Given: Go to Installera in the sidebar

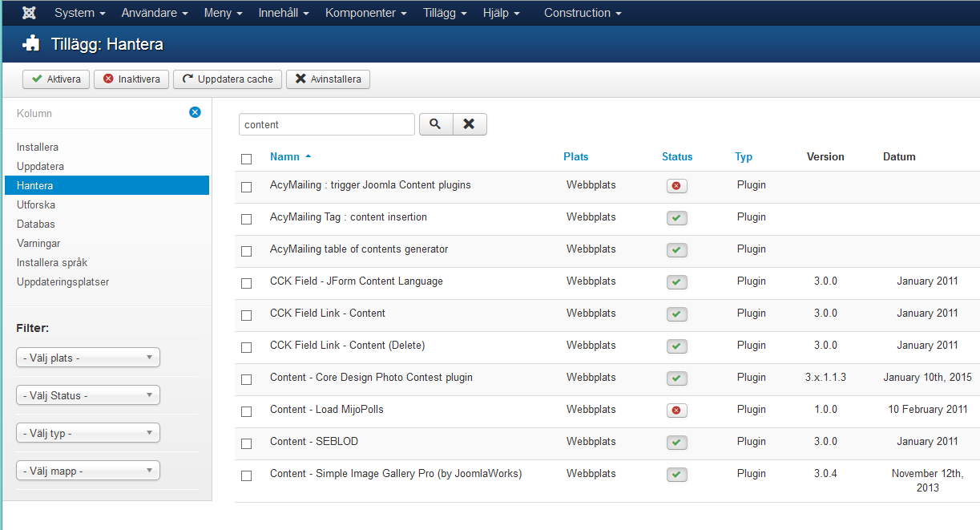Looking at the screenshot, I should coord(38,148).
